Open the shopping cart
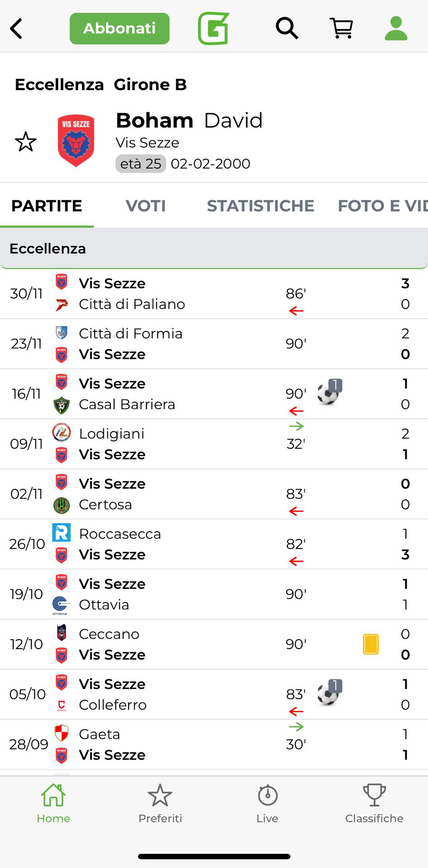428x868 pixels. pyautogui.click(x=341, y=29)
